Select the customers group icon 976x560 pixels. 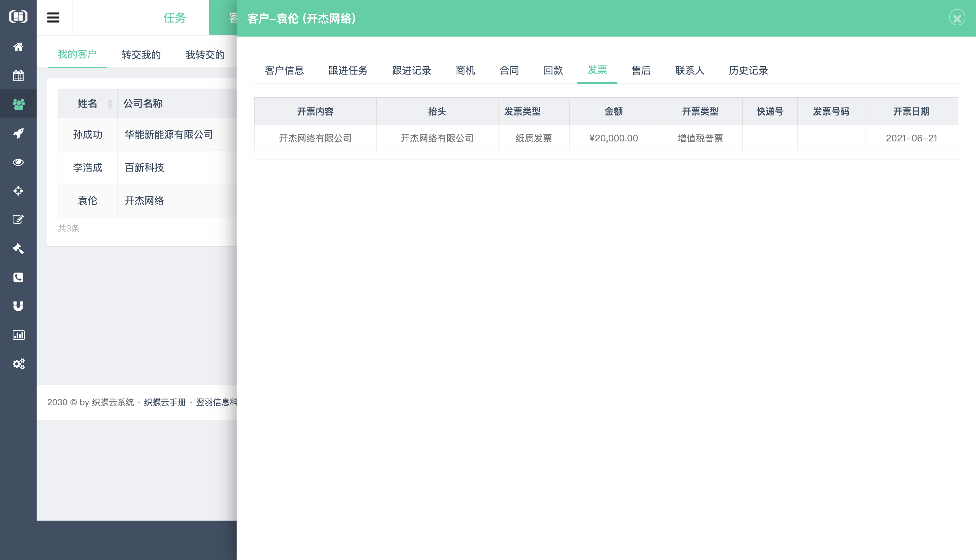tap(18, 103)
